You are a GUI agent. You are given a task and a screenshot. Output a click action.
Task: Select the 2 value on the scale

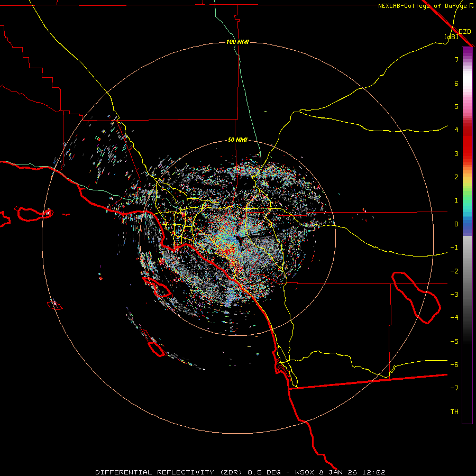pos(456,177)
